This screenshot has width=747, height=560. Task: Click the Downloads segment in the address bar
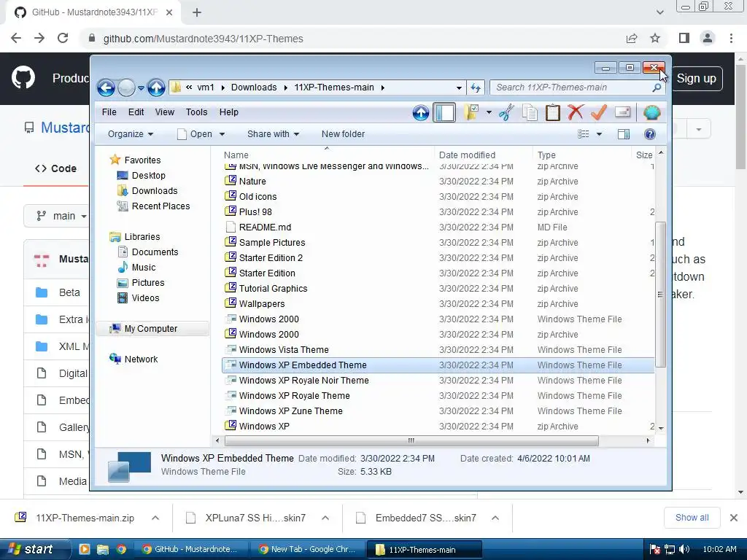(x=253, y=87)
